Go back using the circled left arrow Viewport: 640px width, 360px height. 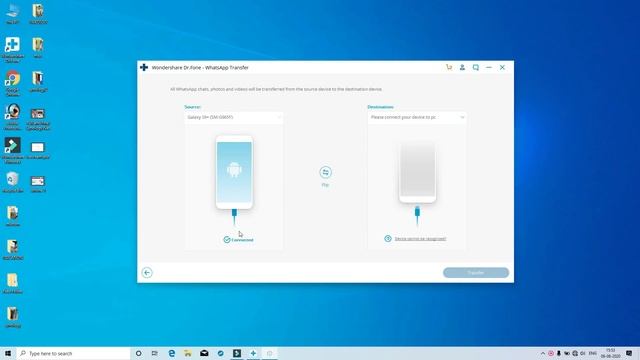coord(147,272)
